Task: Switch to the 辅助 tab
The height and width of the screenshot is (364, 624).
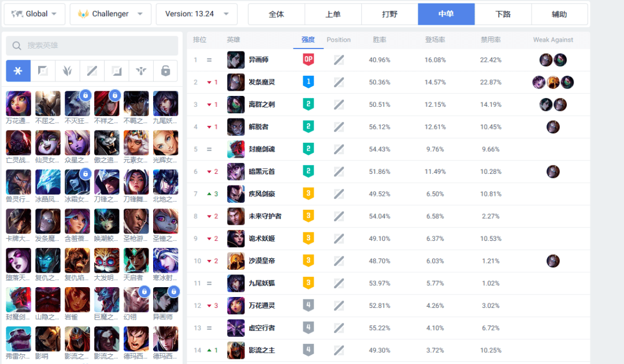Action: (x=559, y=14)
